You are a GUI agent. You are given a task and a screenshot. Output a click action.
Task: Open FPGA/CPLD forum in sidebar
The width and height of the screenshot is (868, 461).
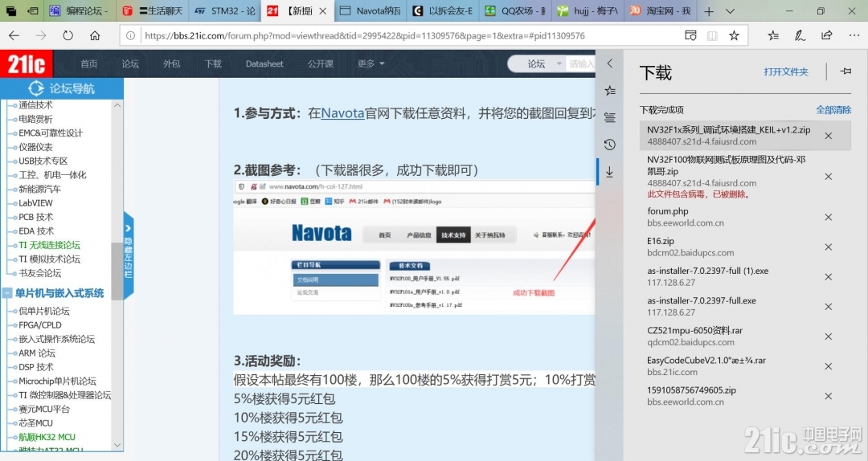[x=40, y=324]
